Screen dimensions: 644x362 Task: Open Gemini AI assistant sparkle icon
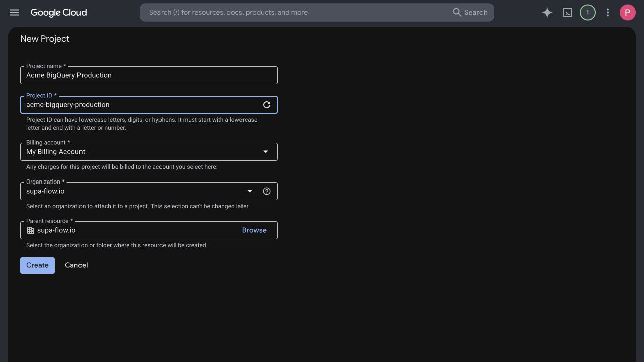pos(547,12)
